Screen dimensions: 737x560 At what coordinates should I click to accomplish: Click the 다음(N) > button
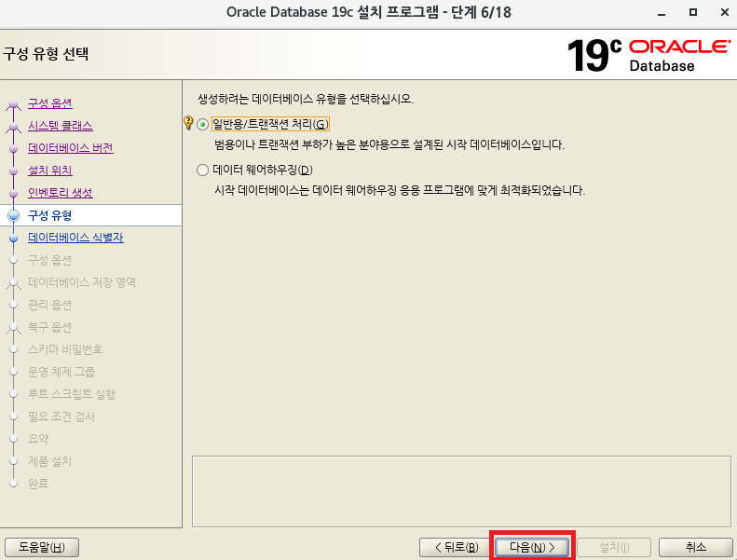[x=532, y=547]
